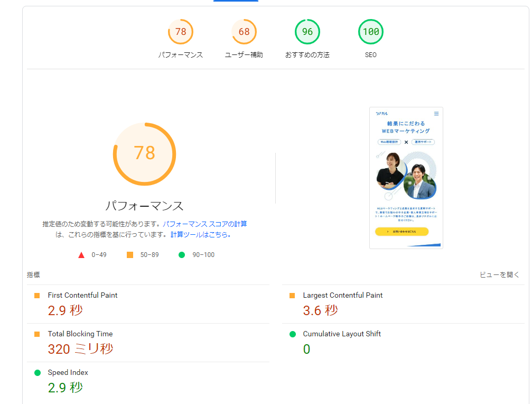
Task: Click the Accessibility score gauge 68
Action: [x=244, y=32]
